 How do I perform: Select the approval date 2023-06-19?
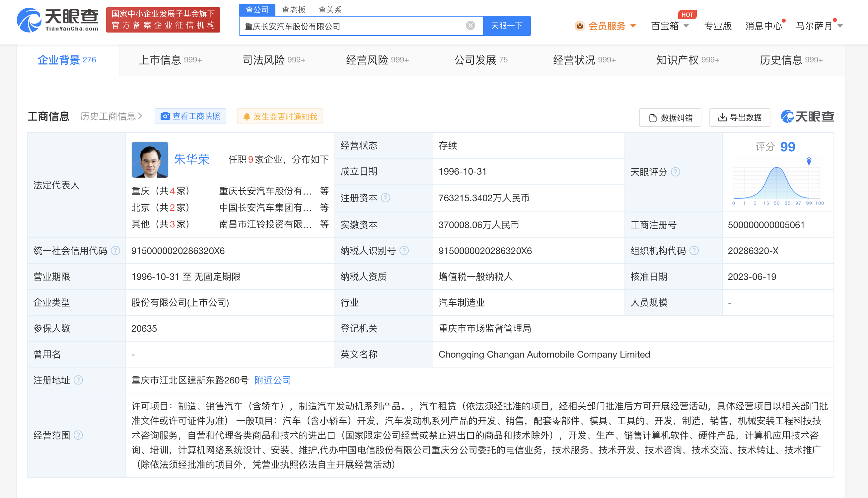[752, 277]
